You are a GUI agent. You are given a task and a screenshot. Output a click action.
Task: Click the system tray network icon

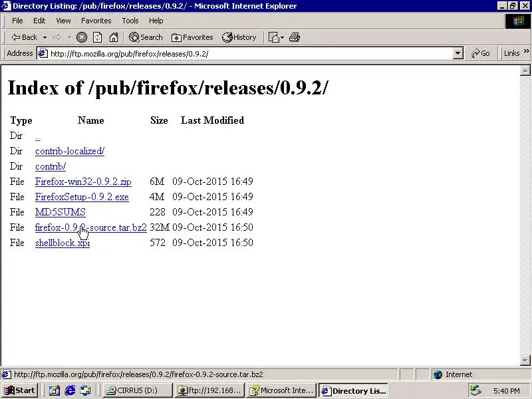click(x=475, y=390)
